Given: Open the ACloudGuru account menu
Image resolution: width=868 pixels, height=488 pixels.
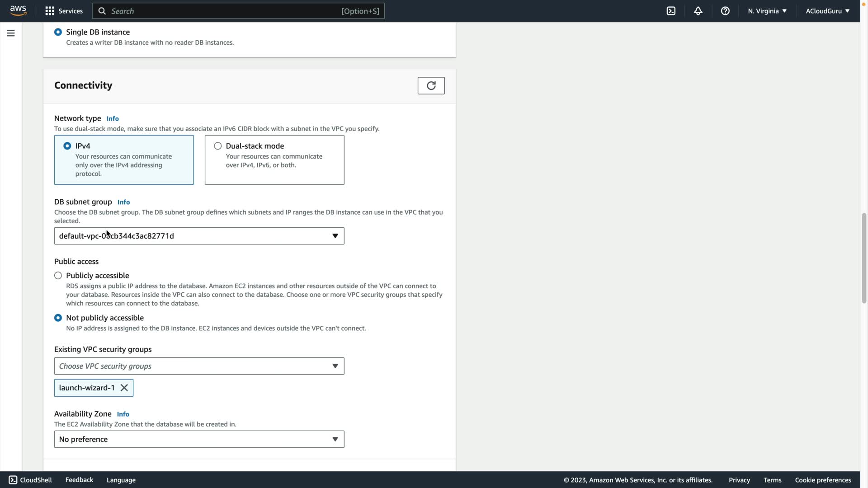Looking at the screenshot, I should (827, 11).
